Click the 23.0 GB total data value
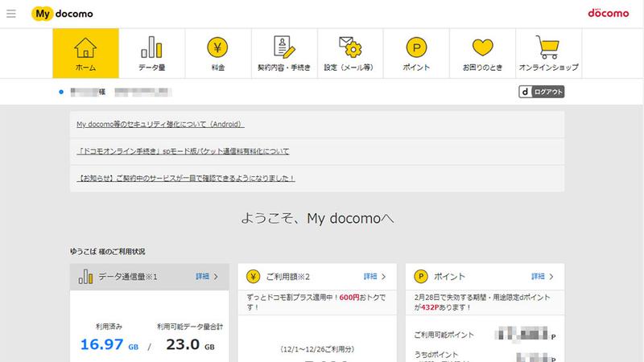This screenshot has height=362, width=644. click(190, 344)
